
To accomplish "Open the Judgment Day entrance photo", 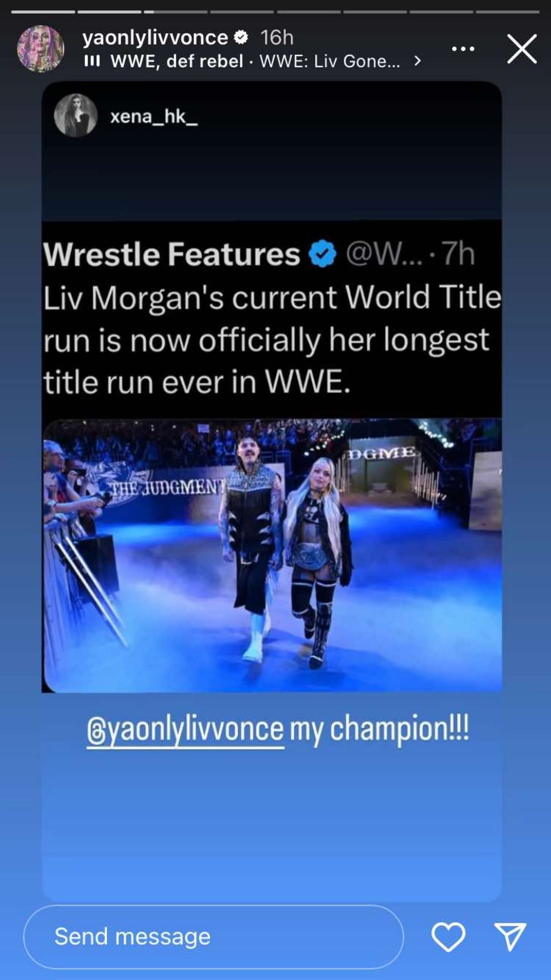I will click(272, 555).
